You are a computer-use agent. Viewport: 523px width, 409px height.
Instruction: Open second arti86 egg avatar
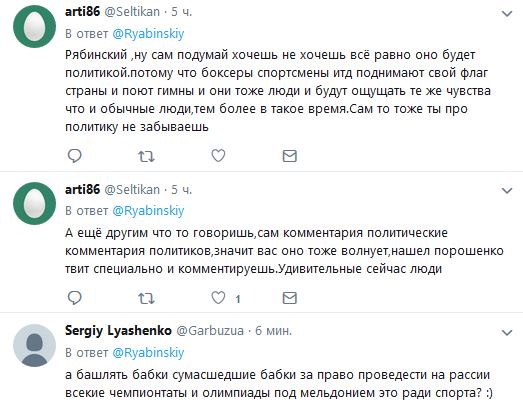coord(34,203)
